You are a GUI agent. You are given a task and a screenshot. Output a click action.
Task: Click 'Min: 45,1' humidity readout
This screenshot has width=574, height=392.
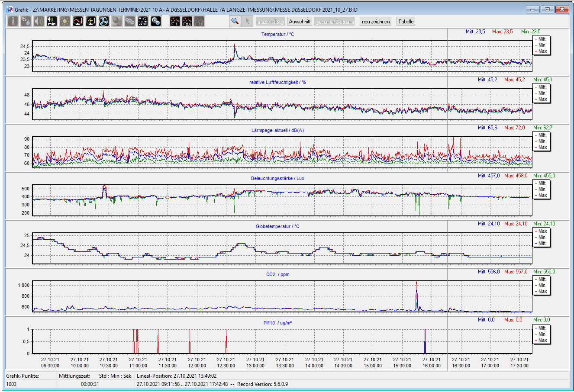[x=543, y=80]
